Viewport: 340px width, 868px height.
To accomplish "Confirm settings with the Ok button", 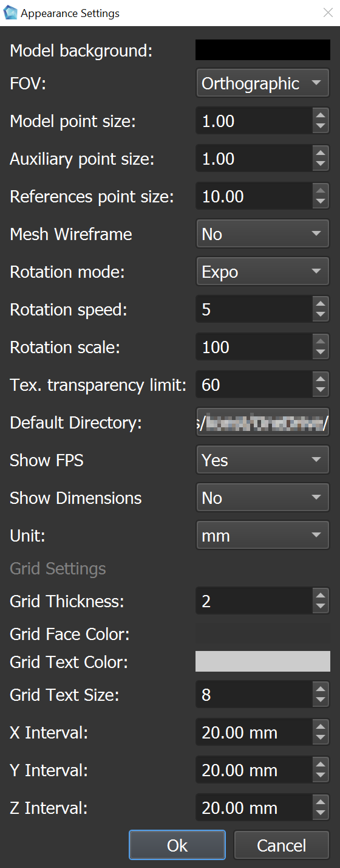I will [177, 846].
